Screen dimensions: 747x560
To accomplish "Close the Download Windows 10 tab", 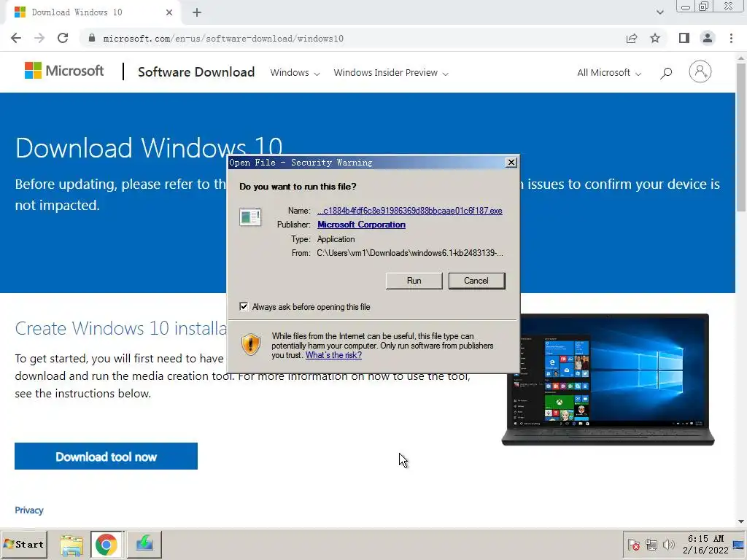I will coord(169,12).
